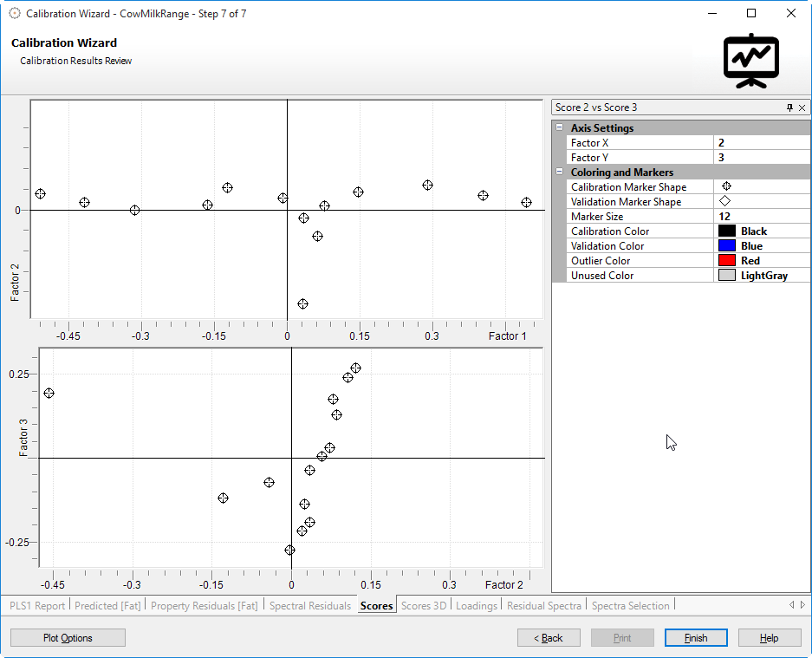
Task: Collapse the Axis Settings section
Action: (560, 128)
